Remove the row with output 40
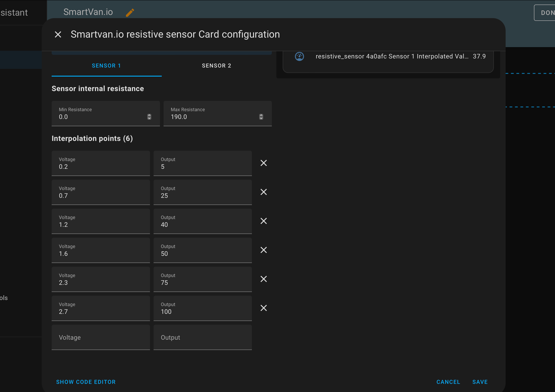The image size is (555, 392). (x=263, y=221)
